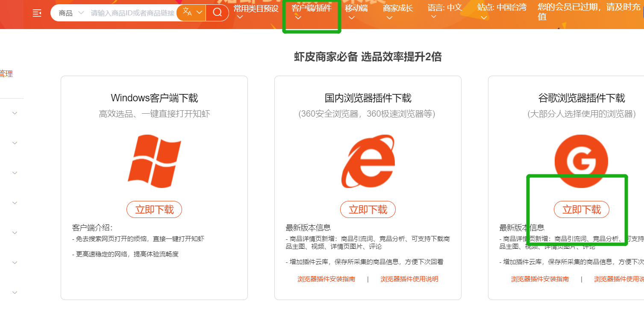The width and height of the screenshot is (644, 309).
Task: Open 浏览器插件安装指南 link in 谷歌浏览器 card
Action: point(540,279)
